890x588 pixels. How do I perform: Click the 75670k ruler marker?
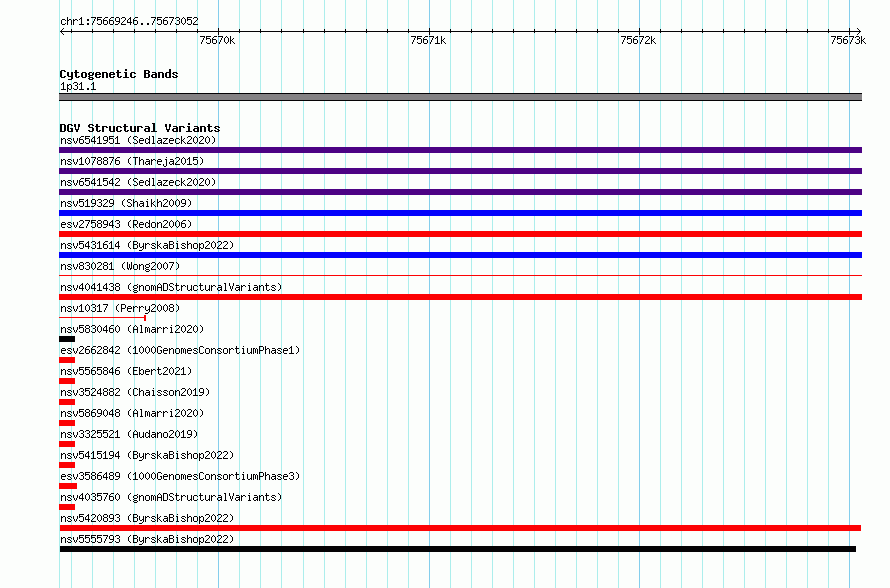coord(217,40)
